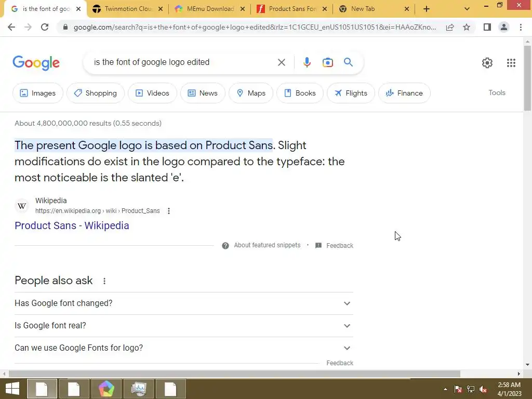The image size is (532, 399).
Task: Bookmark this page with the star
Action: [467, 27]
